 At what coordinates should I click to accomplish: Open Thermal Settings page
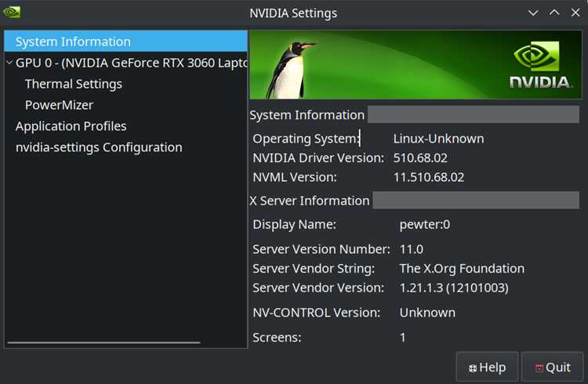[74, 84]
